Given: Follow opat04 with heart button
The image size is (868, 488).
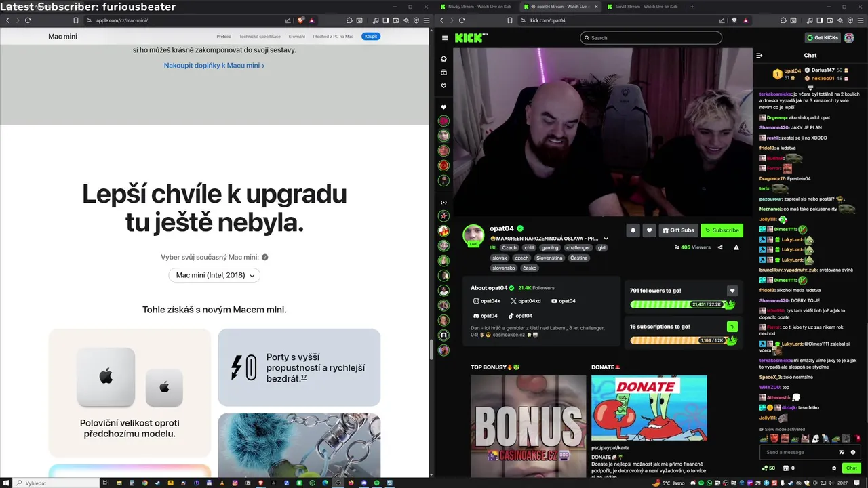Looking at the screenshot, I should click(x=649, y=230).
